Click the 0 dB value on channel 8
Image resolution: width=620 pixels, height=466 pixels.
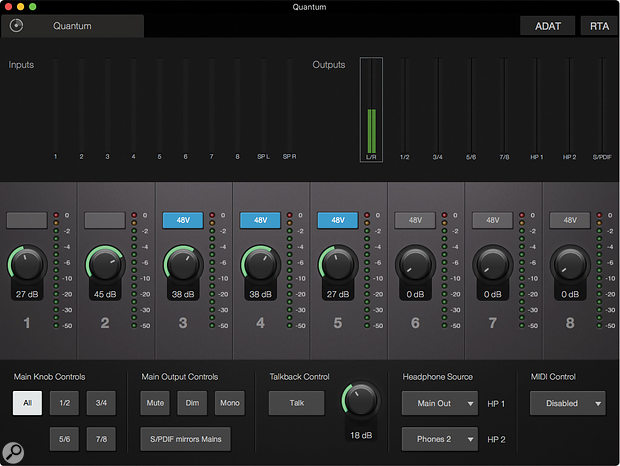(570, 294)
